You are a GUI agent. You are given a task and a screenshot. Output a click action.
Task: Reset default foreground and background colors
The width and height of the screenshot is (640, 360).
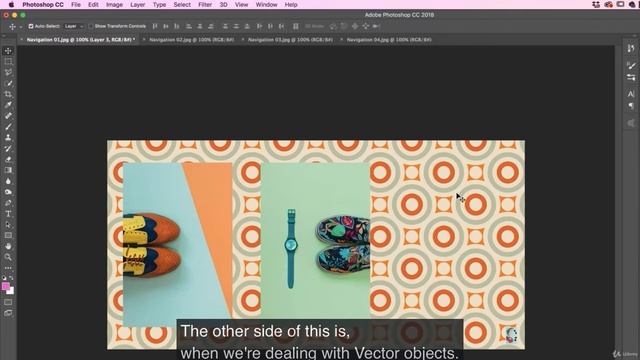tap(4, 278)
